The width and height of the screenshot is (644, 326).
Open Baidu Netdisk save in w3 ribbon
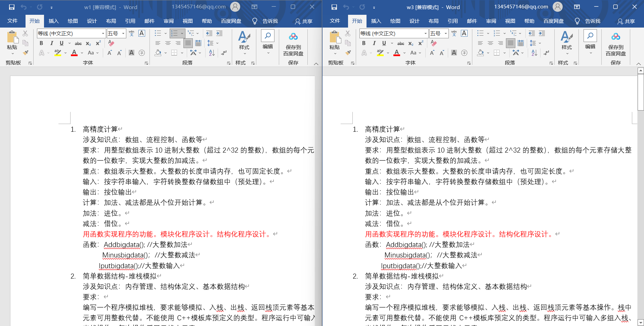(x=616, y=44)
